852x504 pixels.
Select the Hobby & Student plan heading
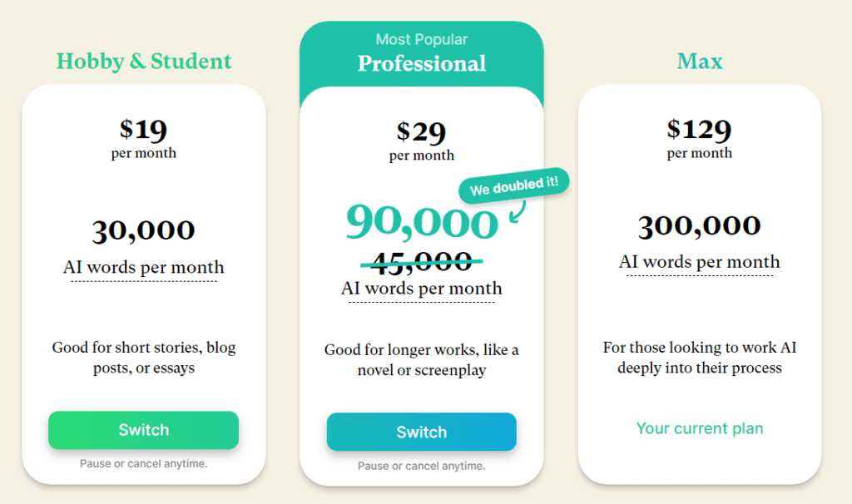coord(143,61)
